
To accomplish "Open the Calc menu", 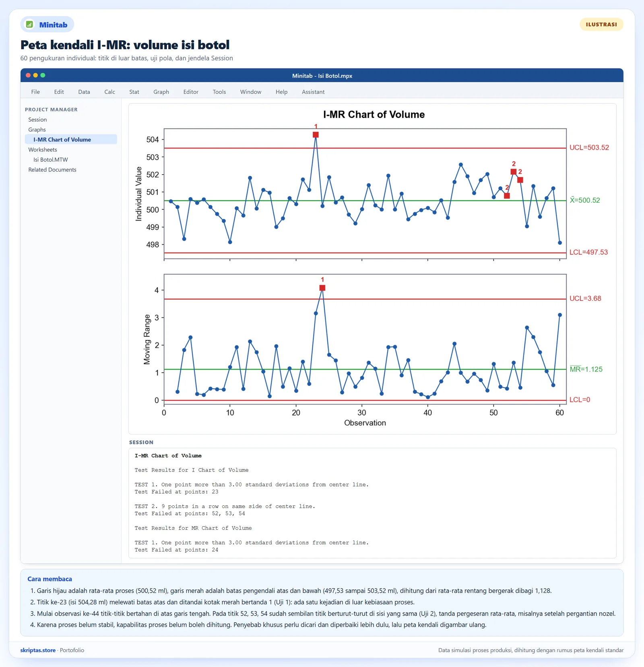I will point(109,92).
